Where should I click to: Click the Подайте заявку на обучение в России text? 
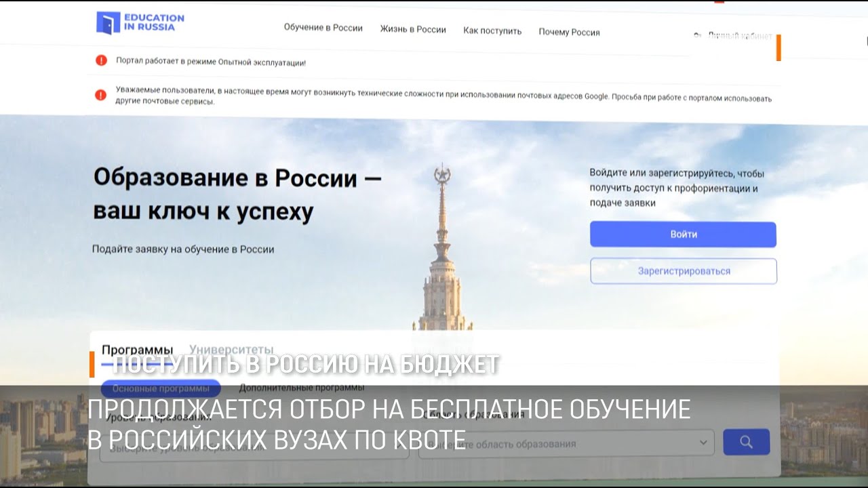183,249
